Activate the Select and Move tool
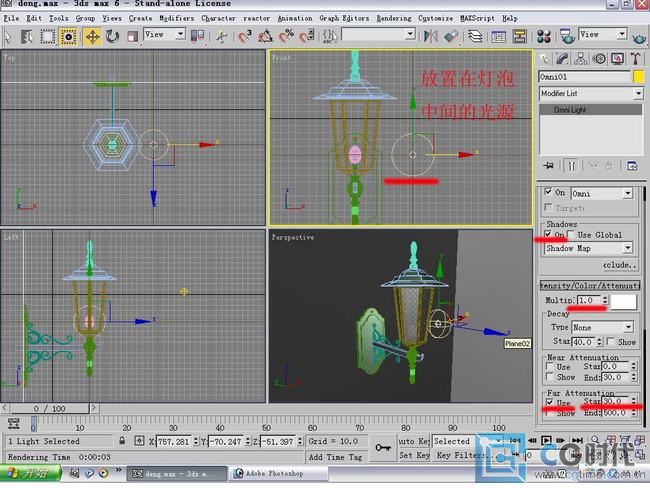The width and height of the screenshot is (650, 488). (92, 36)
